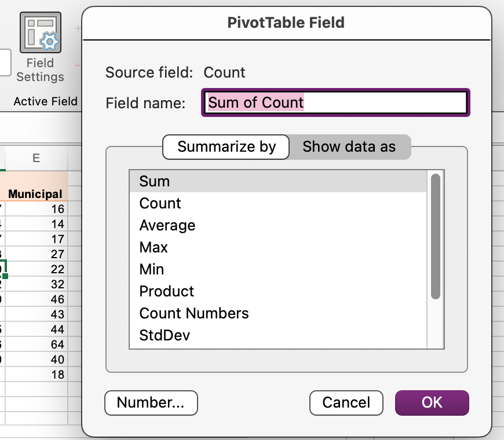
Task: Select cell with value 22 in Municipal column
Action: tap(36, 269)
